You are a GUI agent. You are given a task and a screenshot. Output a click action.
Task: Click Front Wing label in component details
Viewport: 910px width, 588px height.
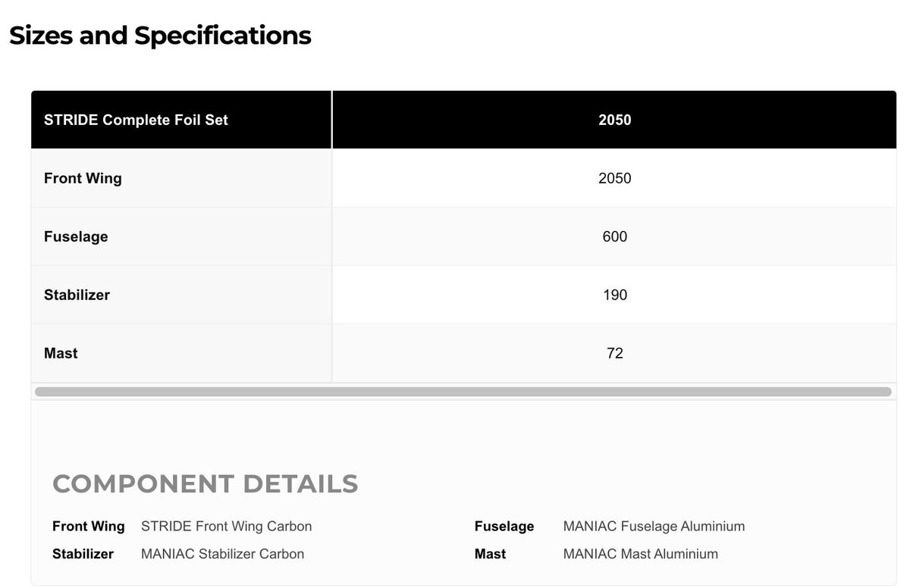[x=88, y=526]
